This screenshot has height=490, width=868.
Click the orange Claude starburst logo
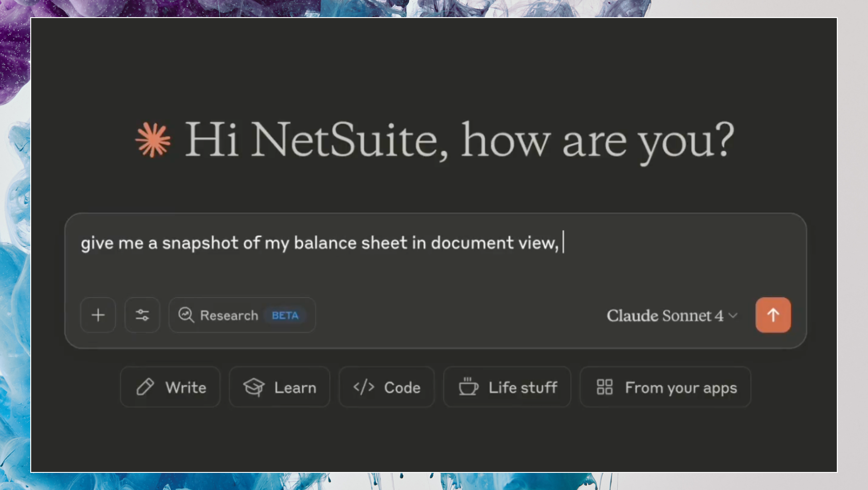(x=153, y=140)
